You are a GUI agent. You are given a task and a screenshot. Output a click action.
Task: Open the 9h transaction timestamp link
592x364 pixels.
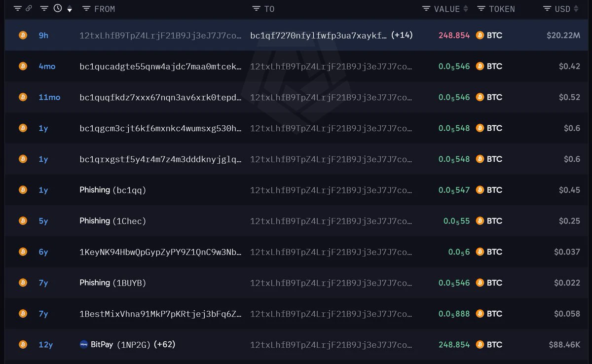(43, 36)
